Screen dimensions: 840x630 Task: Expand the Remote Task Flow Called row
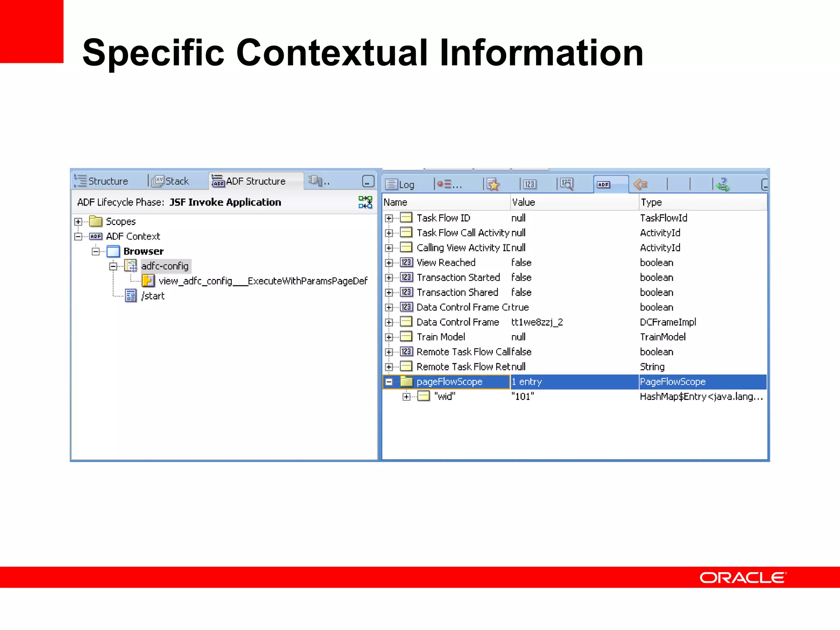pos(389,352)
